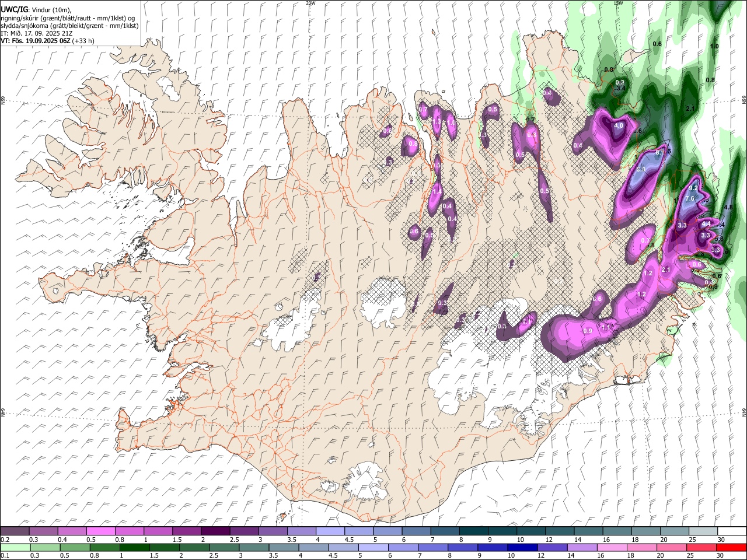The image size is (747, 560).
Task: Click the 4.8 value off the east coast
Action: [x=728, y=207]
